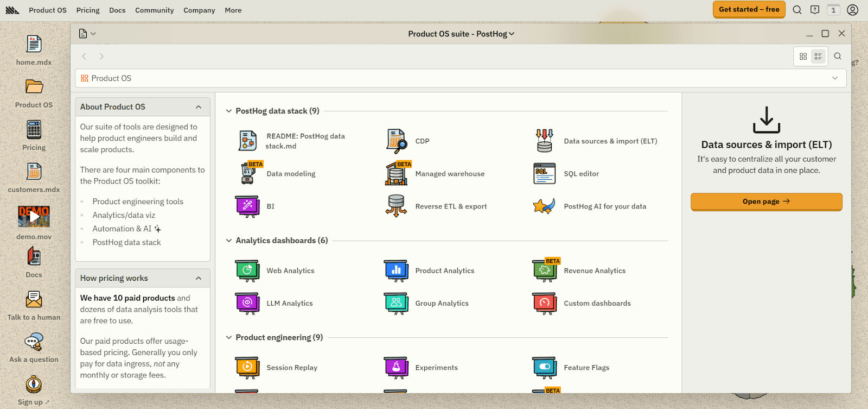Collapse the Analytics dashboards (6) section
The image size is (868, 409).
(x=229, y=241)
